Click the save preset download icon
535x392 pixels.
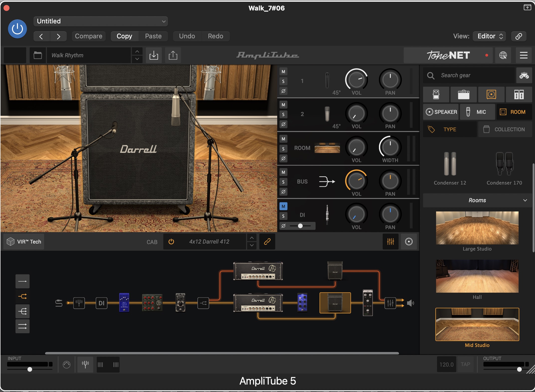(154, 55)
